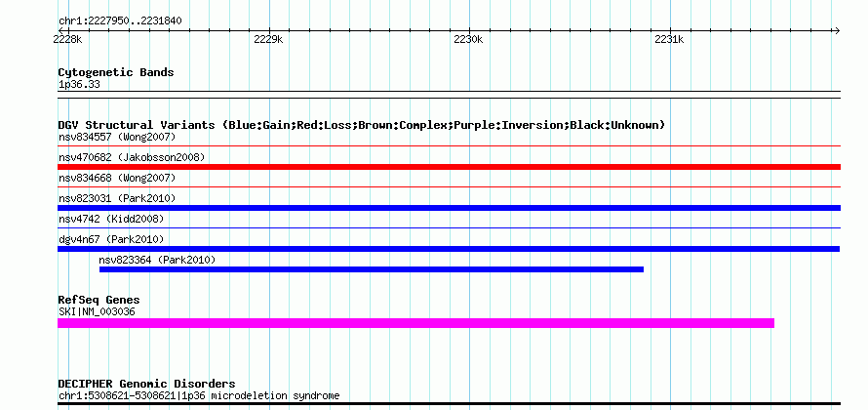Image resolution: width=868 pixels, height=410 pixels.
Task: Click the RefSeq Genes track heading
Action: pos(99,301)
